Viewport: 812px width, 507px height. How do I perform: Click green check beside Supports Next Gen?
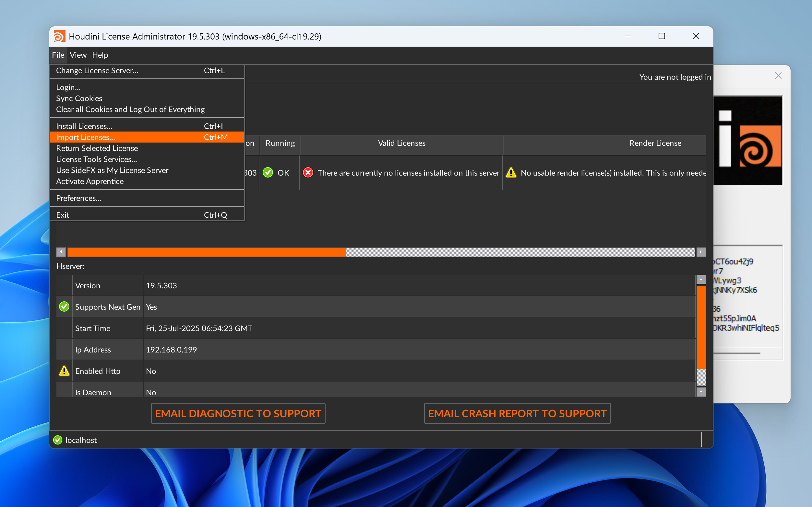[x=64, y=306]
